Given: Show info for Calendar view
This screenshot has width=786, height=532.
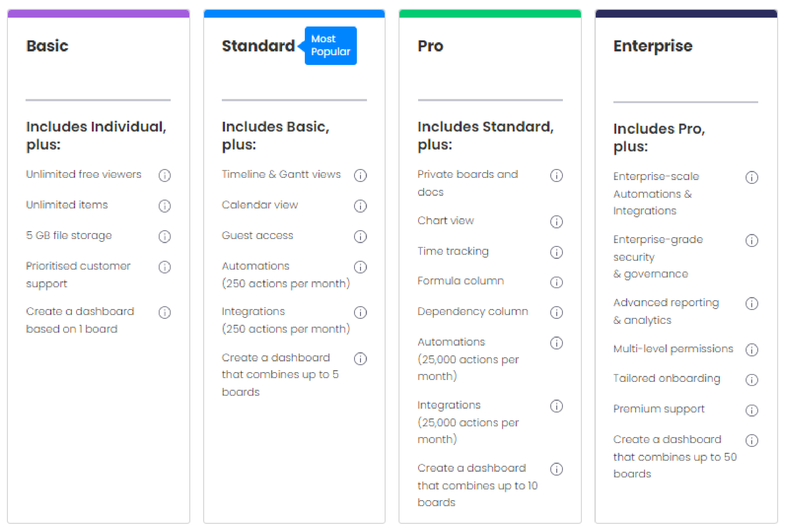Looking at the screenshot, I should (x=360, y=206).
